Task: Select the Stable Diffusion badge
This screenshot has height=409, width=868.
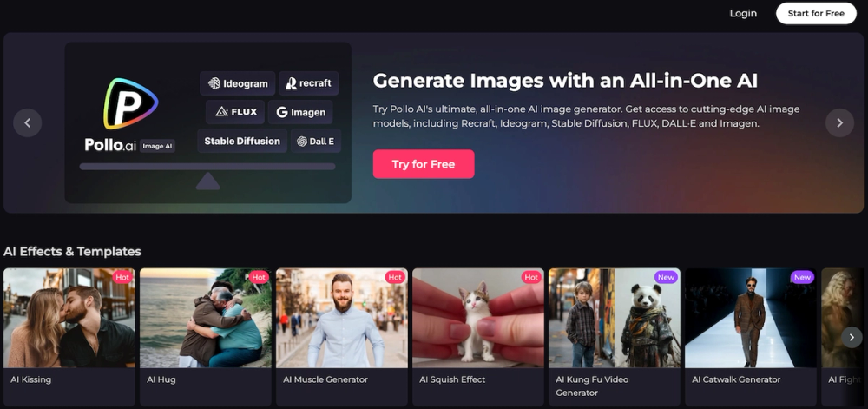Action: (242, 142)
